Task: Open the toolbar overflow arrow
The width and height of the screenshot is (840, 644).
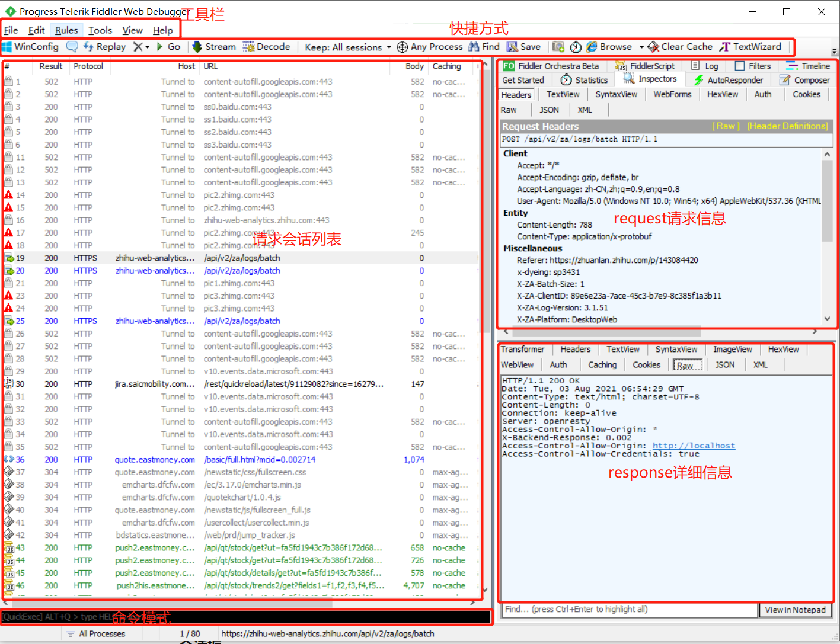Action: (x=834, y=52)
